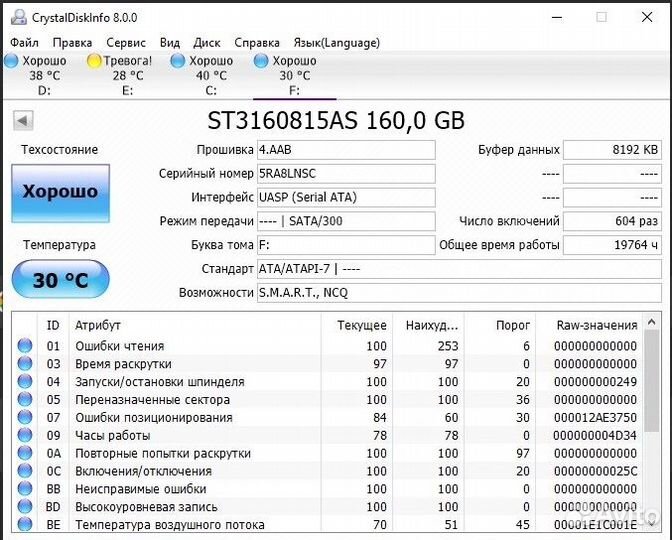Click the Атрибут column header
672x540 pixels.
point(195,325)
